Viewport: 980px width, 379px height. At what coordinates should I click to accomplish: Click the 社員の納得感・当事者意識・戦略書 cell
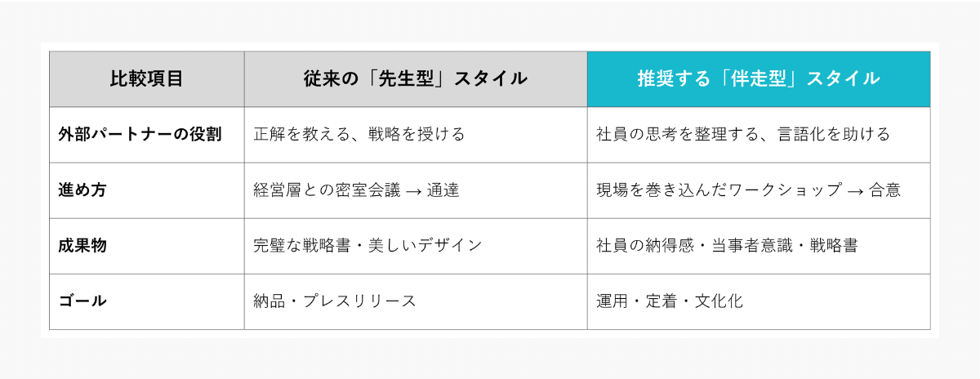(x=727, y=246)
